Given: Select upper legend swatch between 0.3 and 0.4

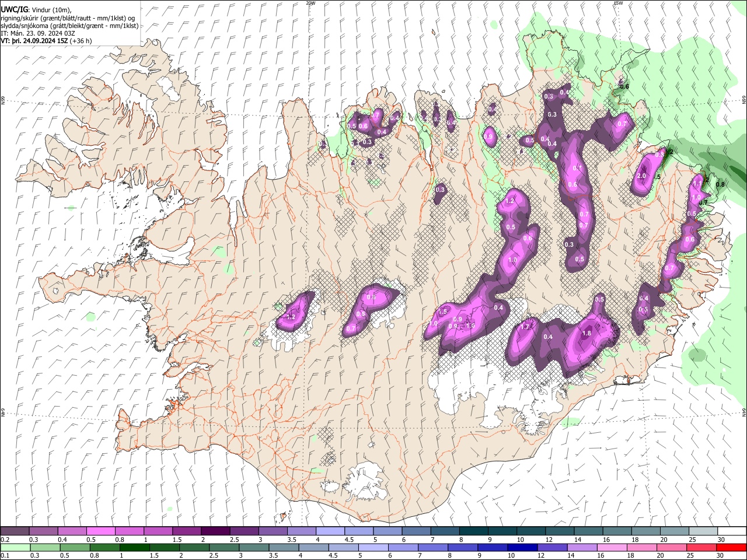Looking at the screenshot, I should coord(43,531).
